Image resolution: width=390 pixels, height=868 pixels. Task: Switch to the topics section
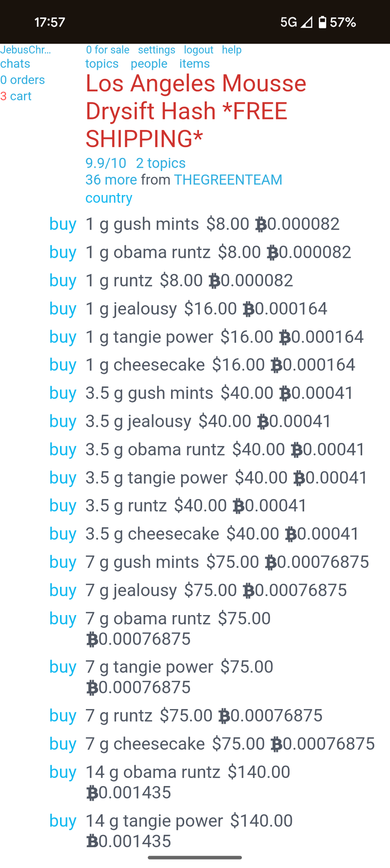102,64
